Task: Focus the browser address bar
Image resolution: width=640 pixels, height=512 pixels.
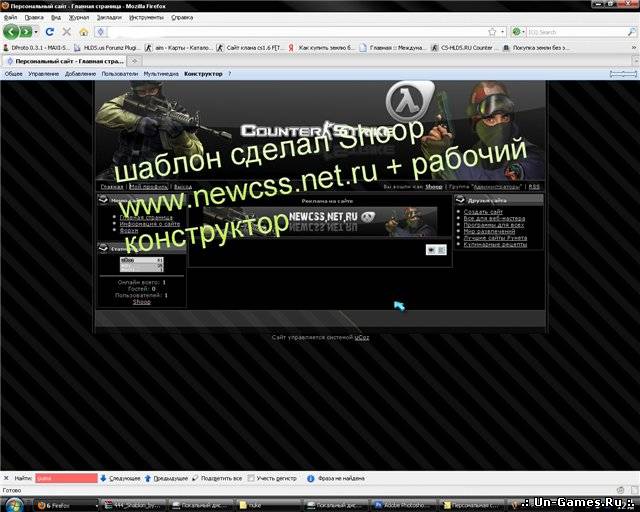Action: (296, 32)
